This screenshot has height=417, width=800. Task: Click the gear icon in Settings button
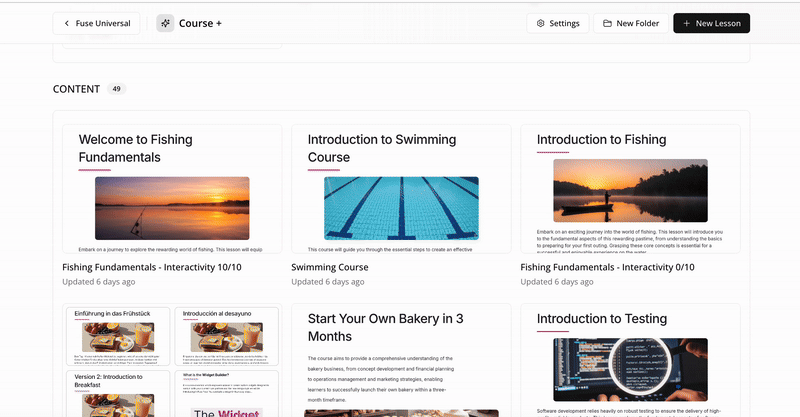click(541, 23)
